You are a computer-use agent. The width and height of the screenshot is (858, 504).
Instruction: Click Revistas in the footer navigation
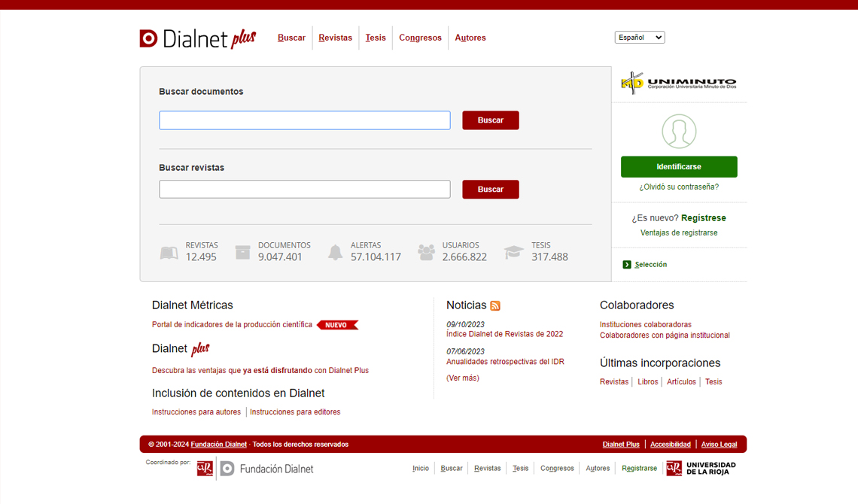tap(487, 469)
